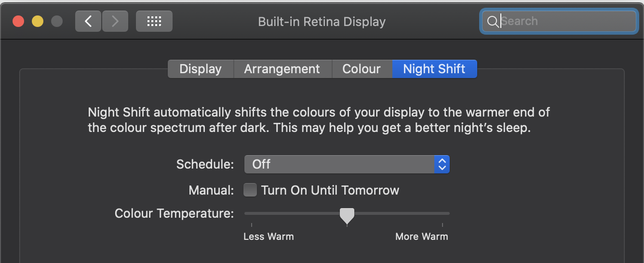This screenshot has width=644, height=263.
Task: Click the Colour Temperature slider thumb
Action: pyautogui.click(x=347, y=215)
